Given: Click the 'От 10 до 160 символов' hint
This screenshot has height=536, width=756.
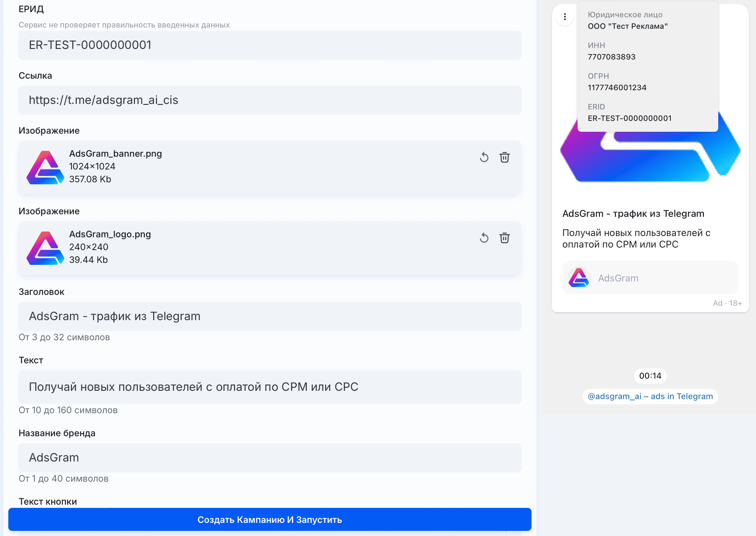Looking at the screenshot, I should point(68,410).
